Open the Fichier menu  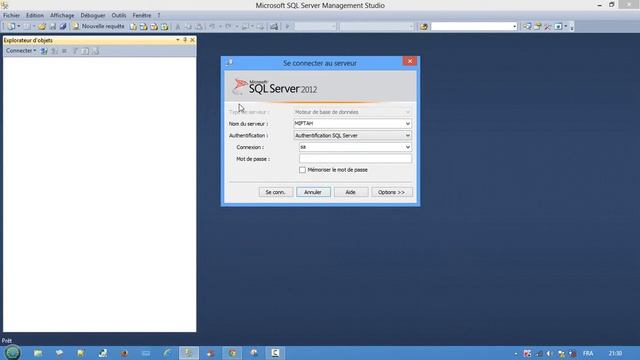pos(11,16)
